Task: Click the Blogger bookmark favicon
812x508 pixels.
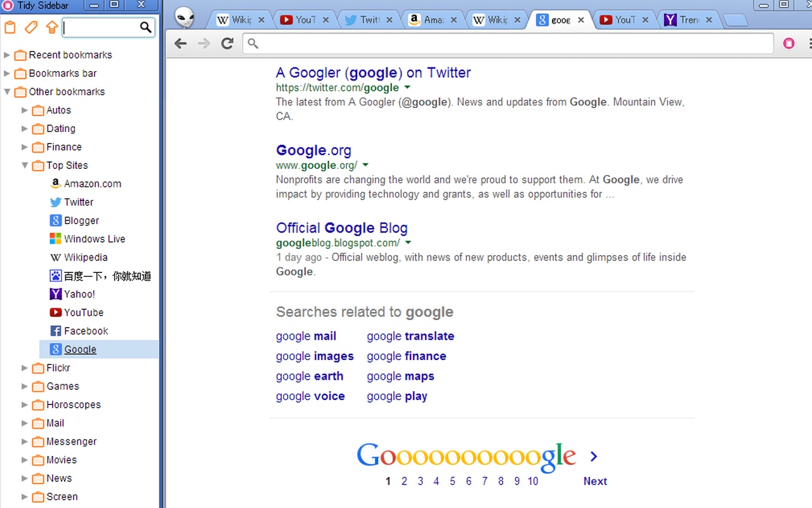Action: click(55, 220)
